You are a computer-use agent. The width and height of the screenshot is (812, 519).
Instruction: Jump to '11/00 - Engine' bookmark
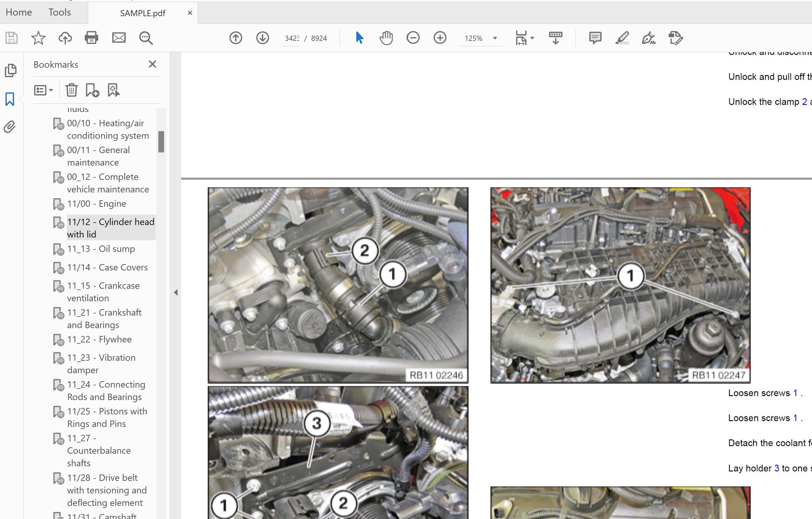[x=97, y=204]
